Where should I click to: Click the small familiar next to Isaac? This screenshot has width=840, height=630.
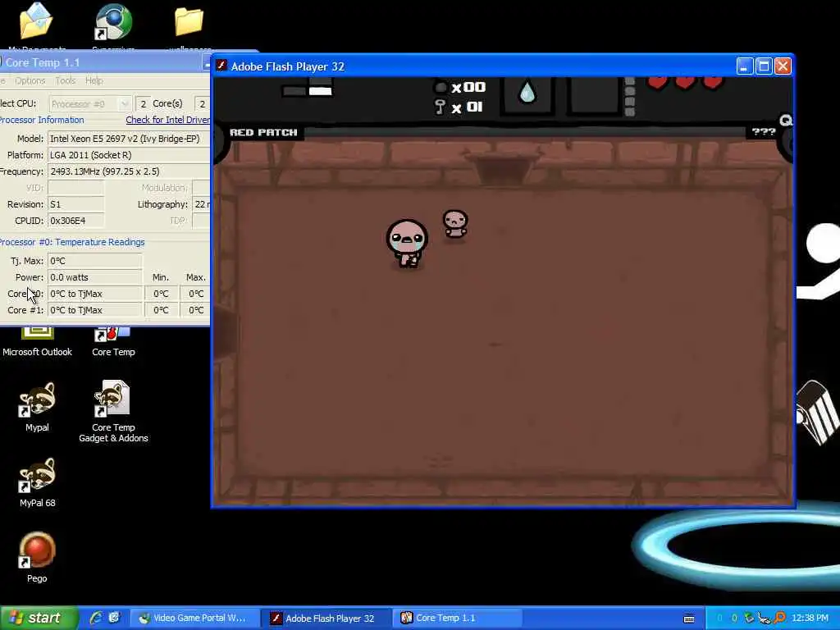point(455,224)
